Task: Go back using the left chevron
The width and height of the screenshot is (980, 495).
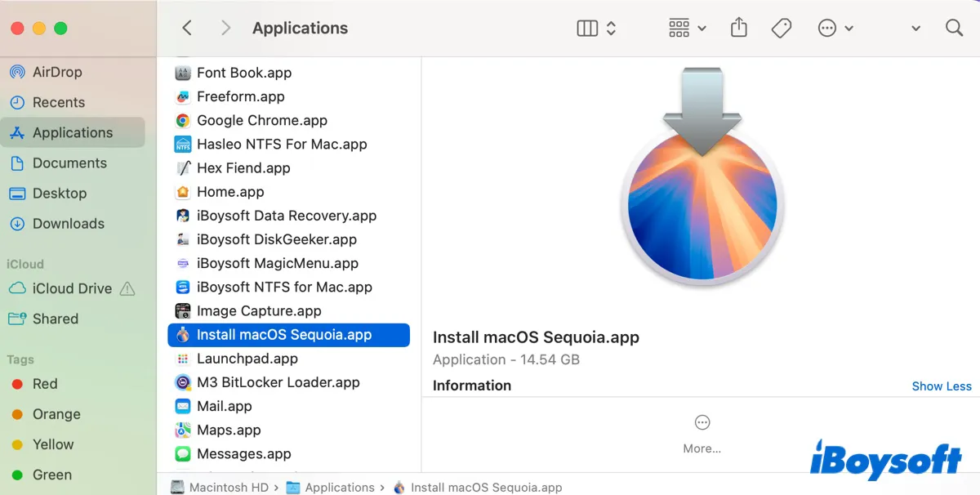Action: coord(187,28)
